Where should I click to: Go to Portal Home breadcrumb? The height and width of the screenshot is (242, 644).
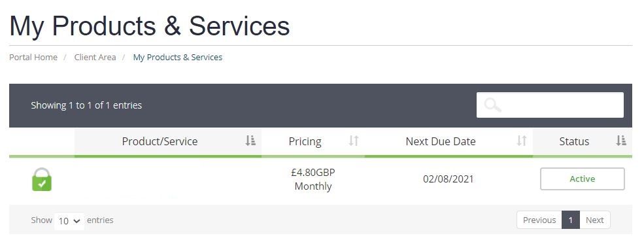pos(33,57)
